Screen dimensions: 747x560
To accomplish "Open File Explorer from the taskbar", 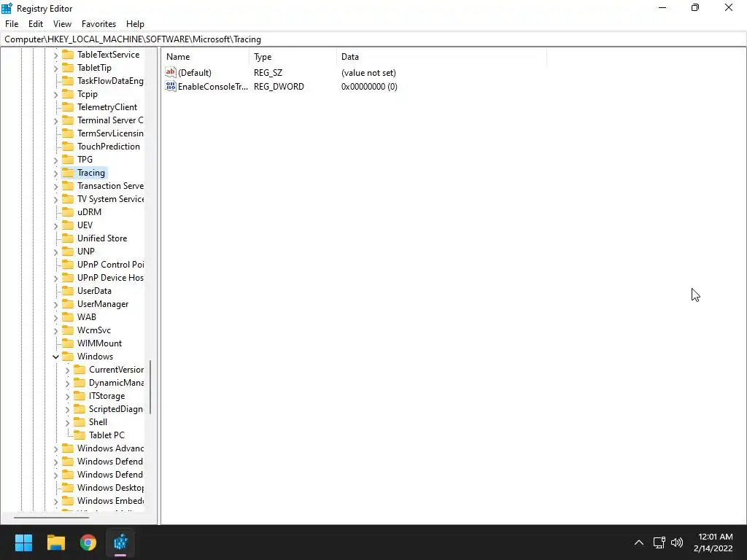I will (x=55, y=542).
